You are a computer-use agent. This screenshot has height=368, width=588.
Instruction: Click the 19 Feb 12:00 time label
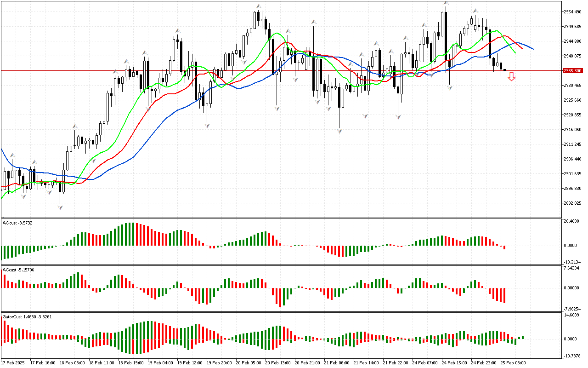pos(190,363)
